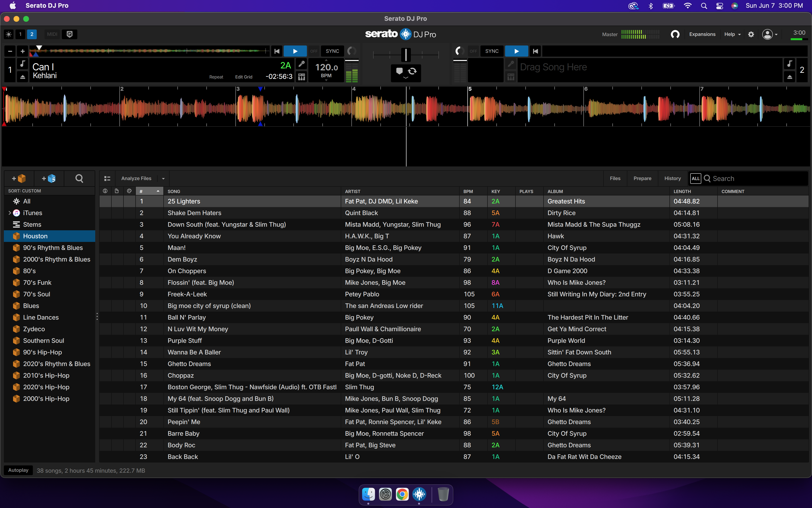The height and width of the screenshot is (508, 812).
Task: Open the account profile menu
Action: pos(770,34)
